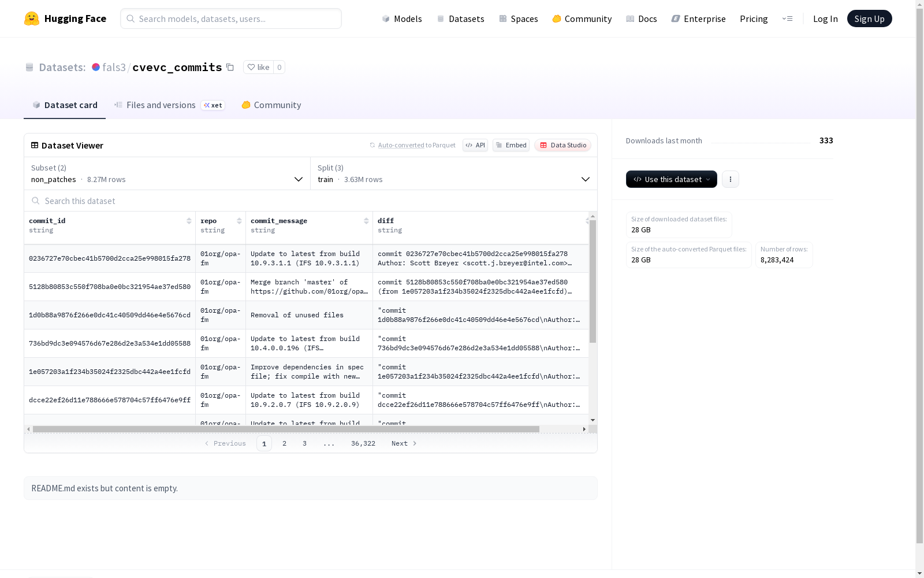Open the more navigation menu icon
This screenshot has width=924, height=578.
tap(787, 18)
